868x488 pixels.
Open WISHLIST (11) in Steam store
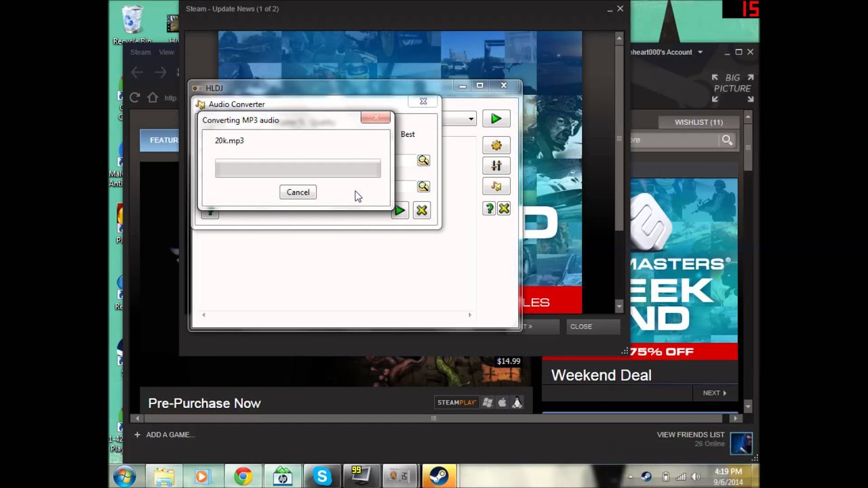tap(698, 122)
